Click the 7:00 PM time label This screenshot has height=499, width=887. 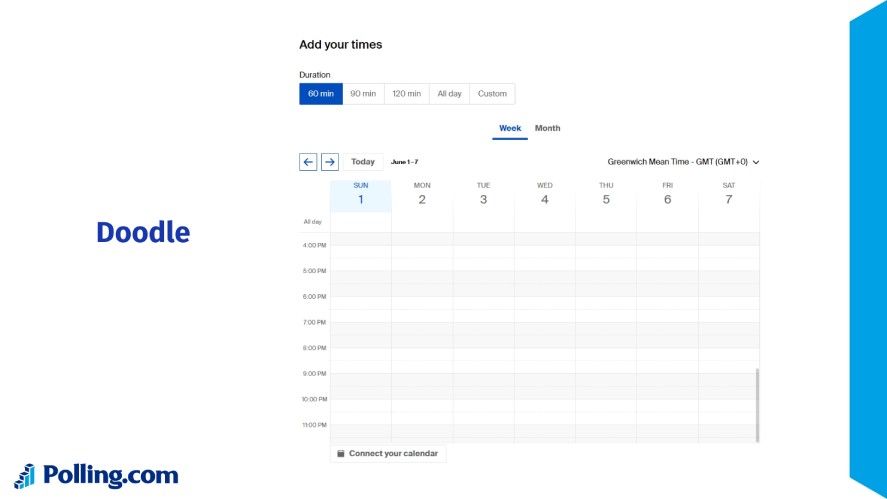[315, 322]
